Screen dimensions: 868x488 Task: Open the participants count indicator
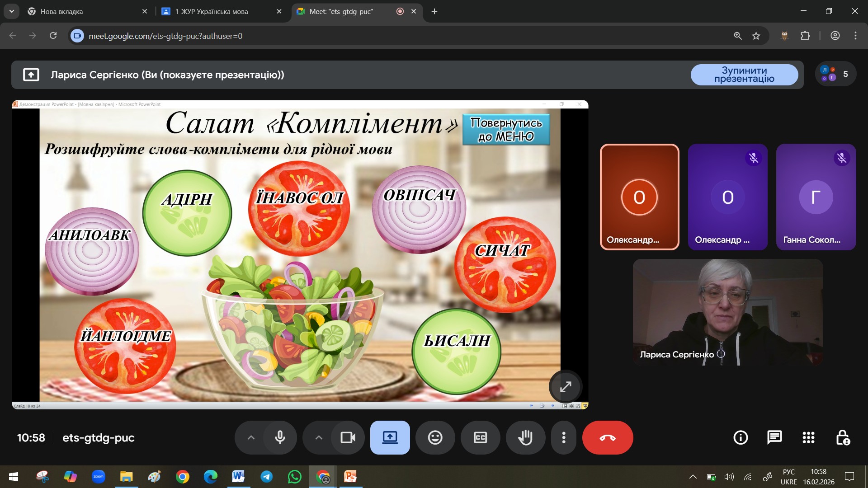(x=835, y=74)
